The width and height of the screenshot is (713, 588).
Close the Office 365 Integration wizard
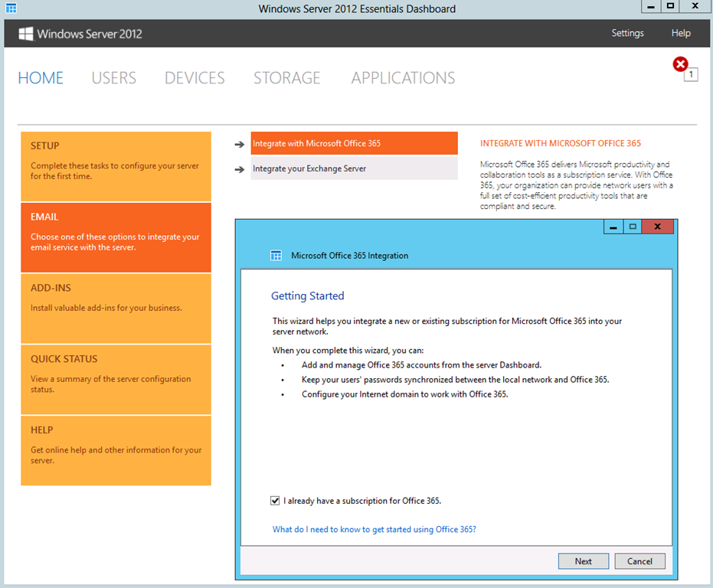[x=658, y=227]
